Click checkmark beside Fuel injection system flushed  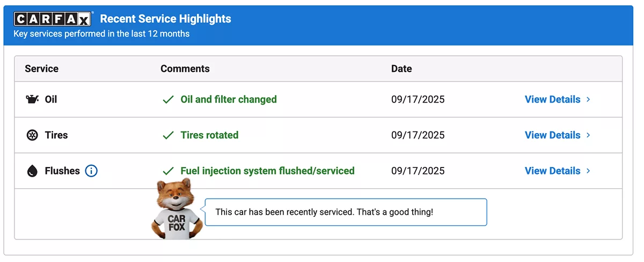[169, 171]
